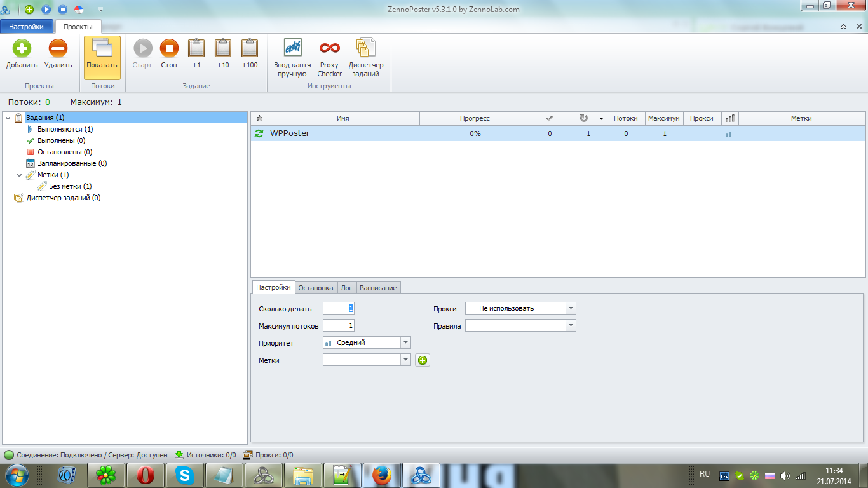Click the volume icon in system tray

pos(785,475)
